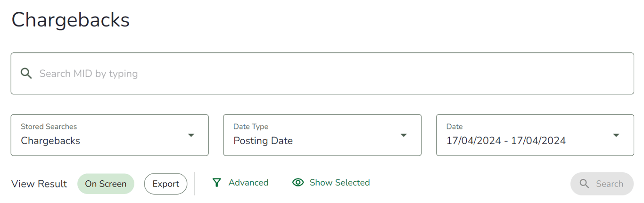The height and width of the screenshot is (203, 644).
Task: Click the magnifier icon in MID search field
Action: pyautogui.click(x=26, y=74)
